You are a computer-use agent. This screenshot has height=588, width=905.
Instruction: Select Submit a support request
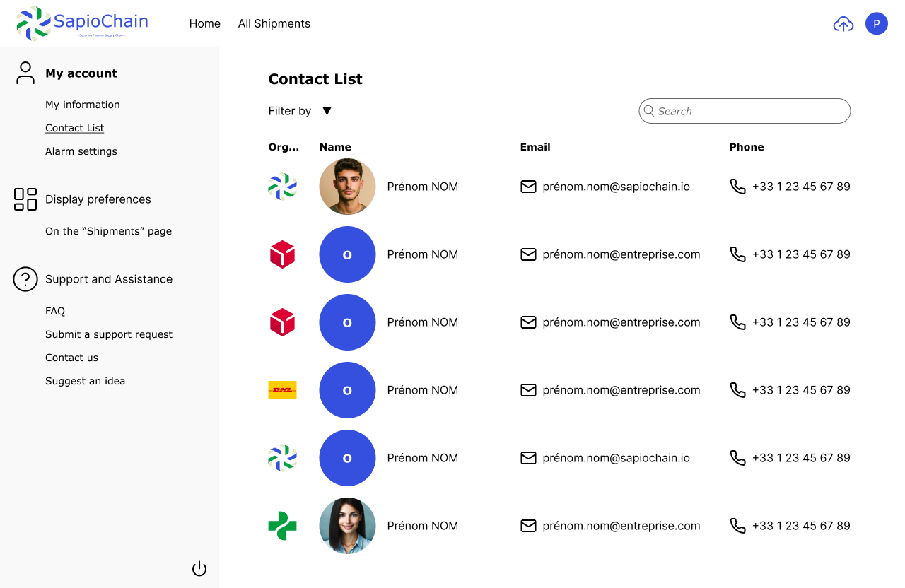[109, 334]
